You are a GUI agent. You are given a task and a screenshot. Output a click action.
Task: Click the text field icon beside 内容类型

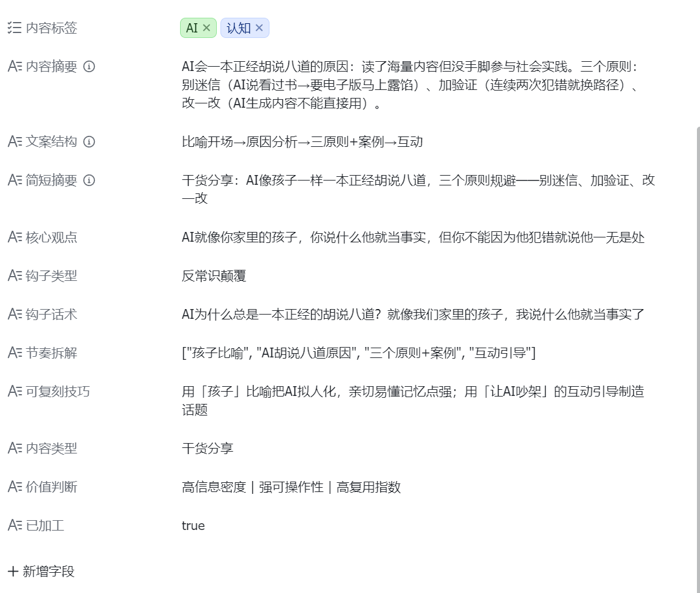tap(15, 448)
